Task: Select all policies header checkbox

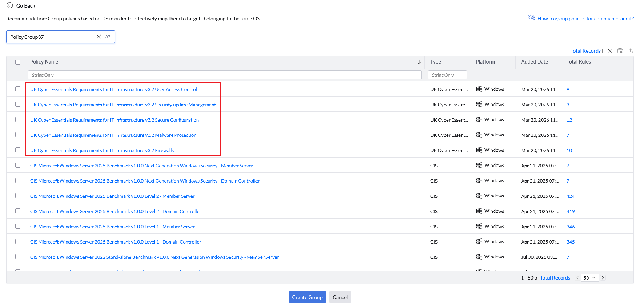Action: point(18,62)
